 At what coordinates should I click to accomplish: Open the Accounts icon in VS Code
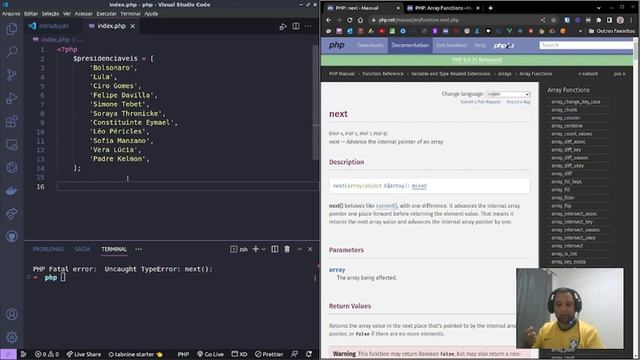point(12,314)
